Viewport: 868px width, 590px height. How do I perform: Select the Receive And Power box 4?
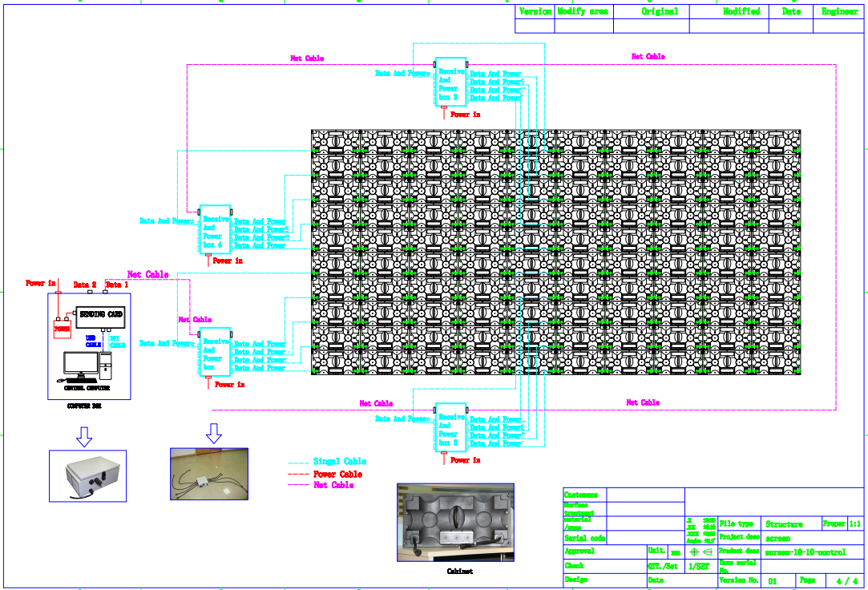[x=215, y=230]
